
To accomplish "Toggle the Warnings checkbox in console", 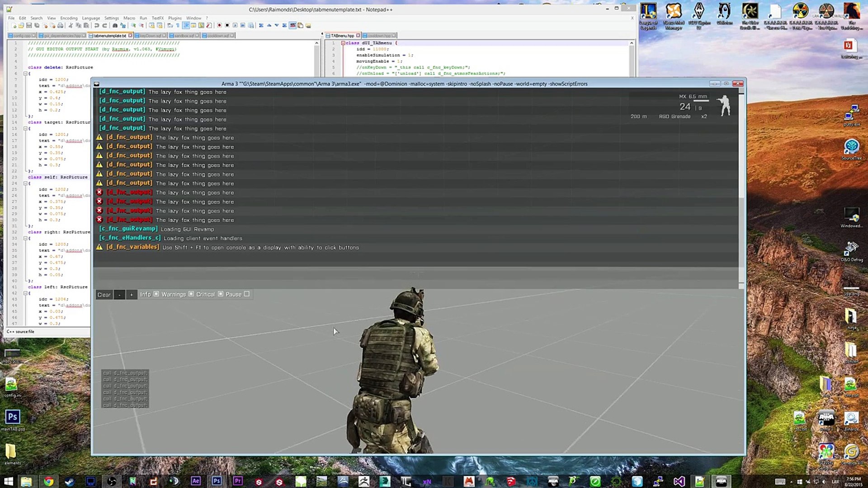I will (x=191, y=294).
